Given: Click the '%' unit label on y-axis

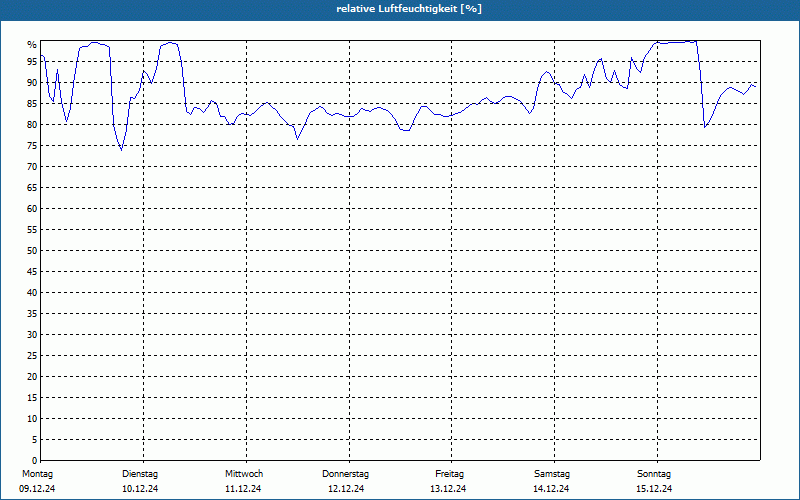Looking at the screenshot, I should (32, 45).
